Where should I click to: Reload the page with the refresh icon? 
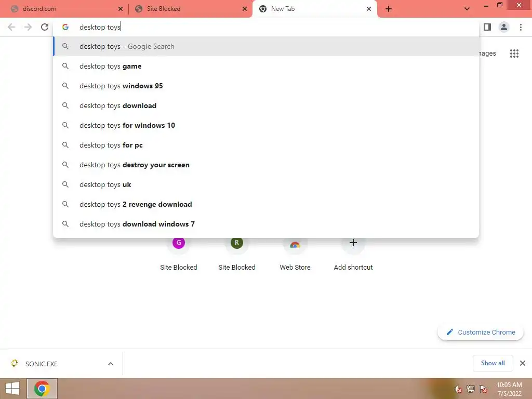45,27
